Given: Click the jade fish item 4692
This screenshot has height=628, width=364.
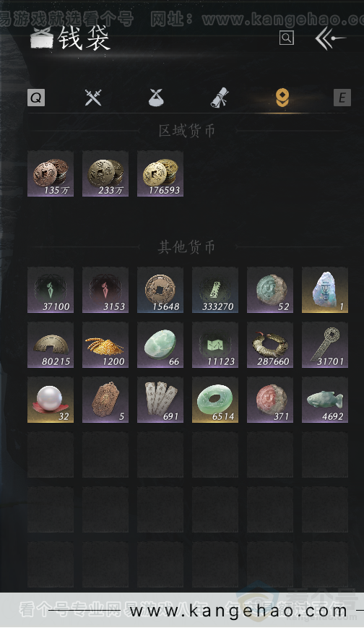Looking at the screenshot, I should pyautogui.click(x=325, y=400).
